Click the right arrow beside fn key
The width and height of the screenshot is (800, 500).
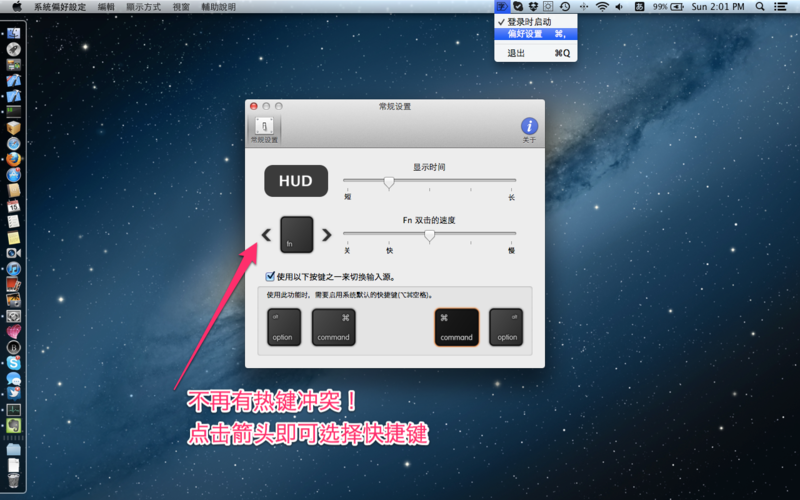[327, 235]
